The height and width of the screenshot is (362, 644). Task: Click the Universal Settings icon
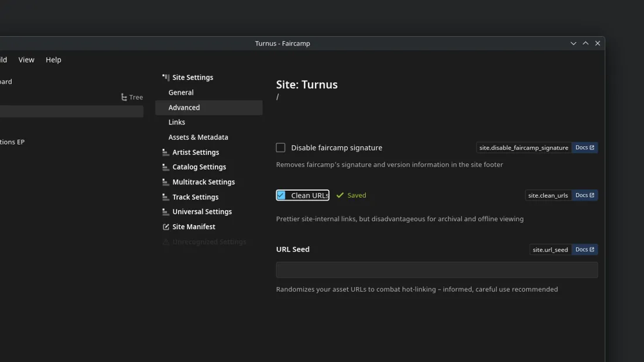pyautogui.click(x=166, y=212)
